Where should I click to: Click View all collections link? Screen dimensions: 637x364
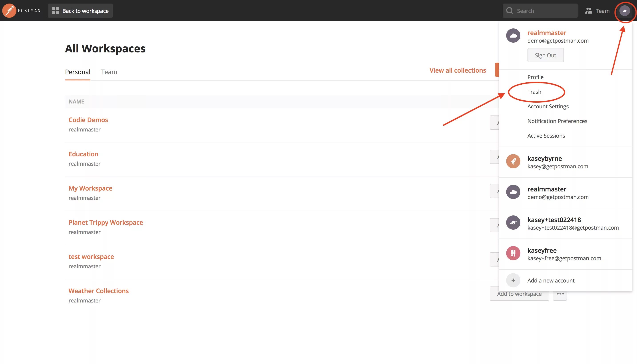pos(458,70)
